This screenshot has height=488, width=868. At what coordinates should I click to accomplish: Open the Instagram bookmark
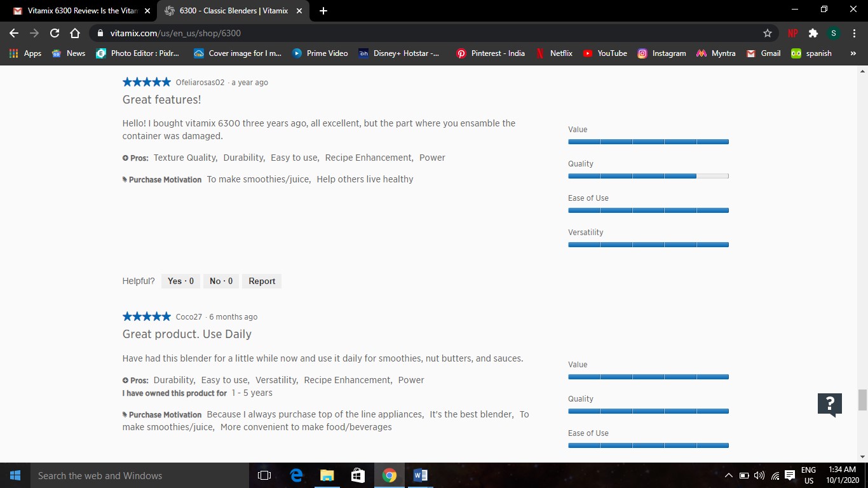[662, 53]
